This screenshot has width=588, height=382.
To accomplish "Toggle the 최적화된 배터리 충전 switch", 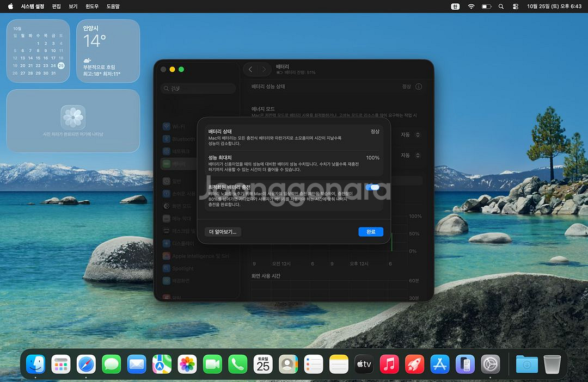I will (372, 187).
